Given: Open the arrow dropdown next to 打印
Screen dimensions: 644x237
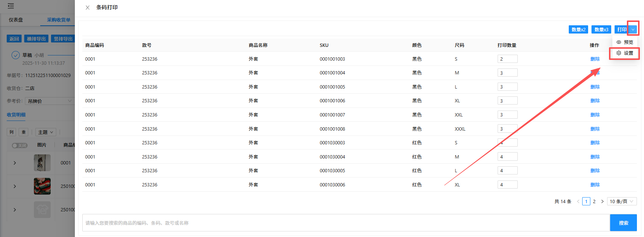Looking at the screenshot, I should click(633, 30).
